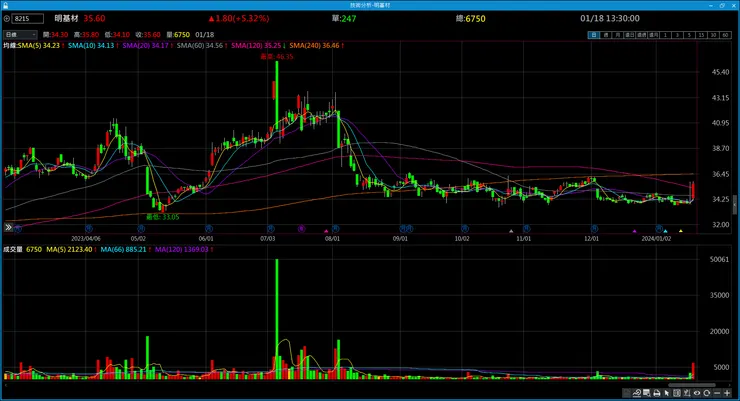The height and width of the screenshot is (401, 740).
Task: Click the SMA(5) 34.23 moving average label
Action: [x=41, y=45]
